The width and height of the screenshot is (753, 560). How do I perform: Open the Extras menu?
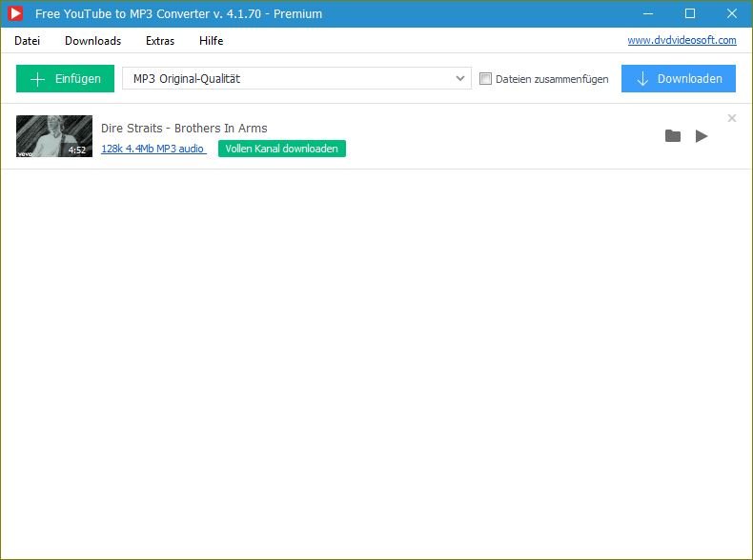click(160, 41)
